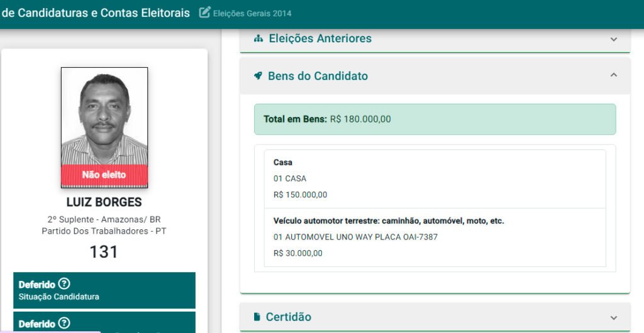Click the red Não eleito badge

click(104, 175)
